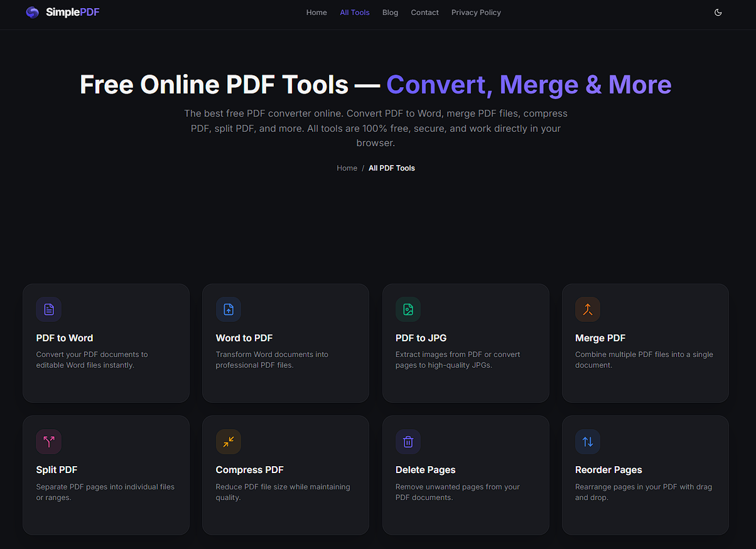View the Privacy Policy page

(475, 12)
